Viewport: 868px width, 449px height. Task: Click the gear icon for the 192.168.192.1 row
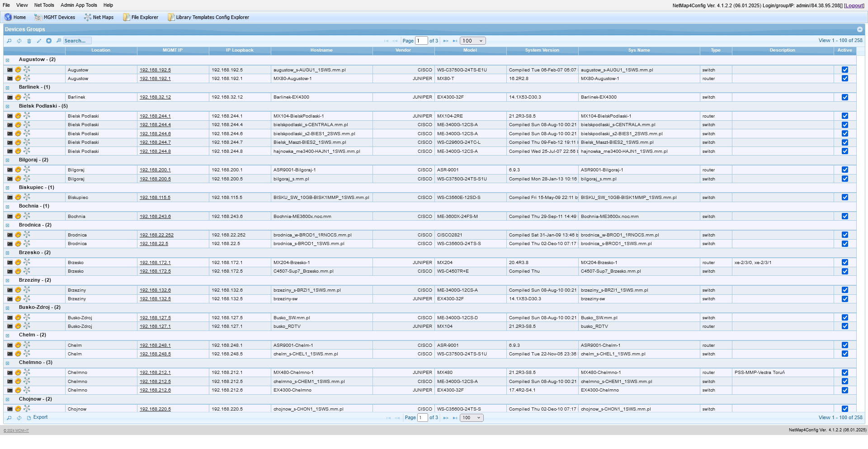(18, 79)
